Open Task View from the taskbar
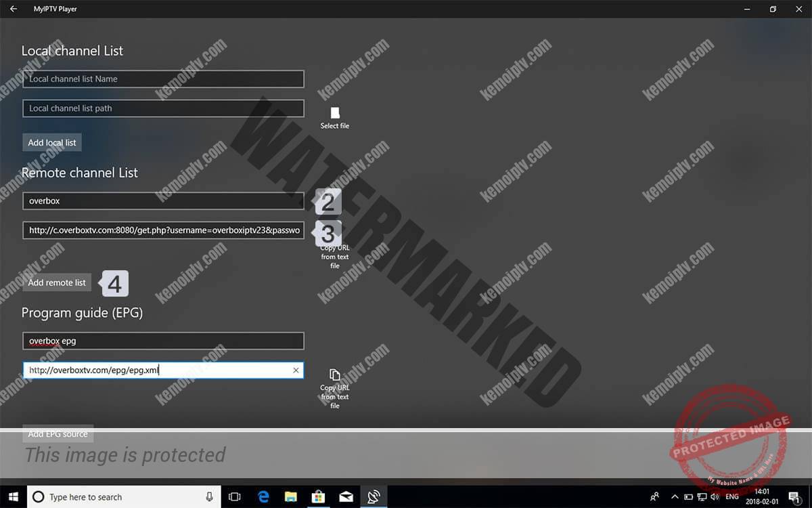 coord(235,496)
